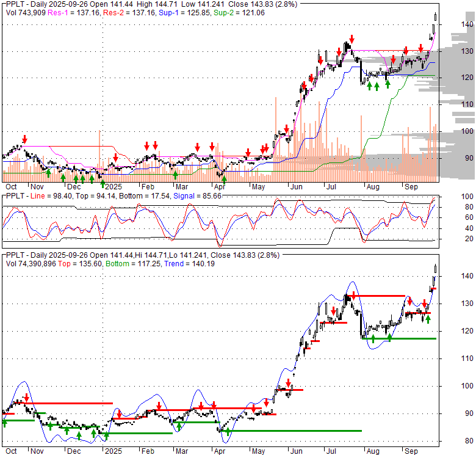Screen dimensions: 476x455
Task: Click 120 on bottom chart price axis
Action: pos(467,331)
